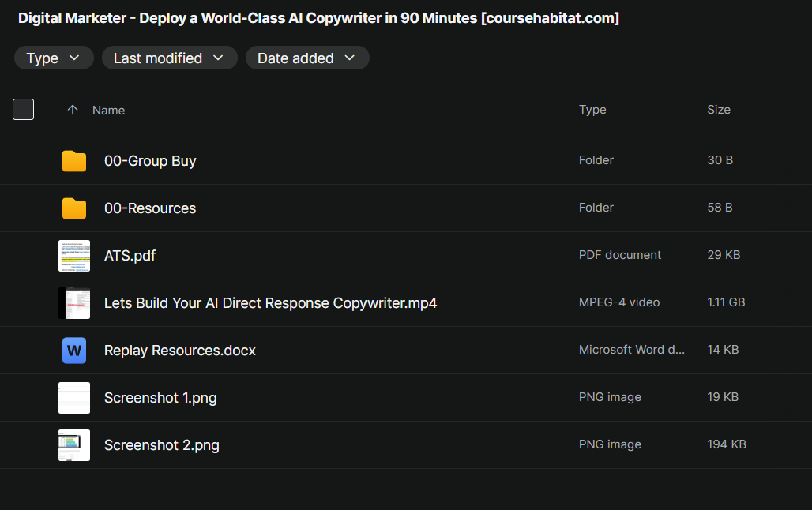Sort files by the Name column
The width and height of the screenshot is (812, 510).
[108, 111]
